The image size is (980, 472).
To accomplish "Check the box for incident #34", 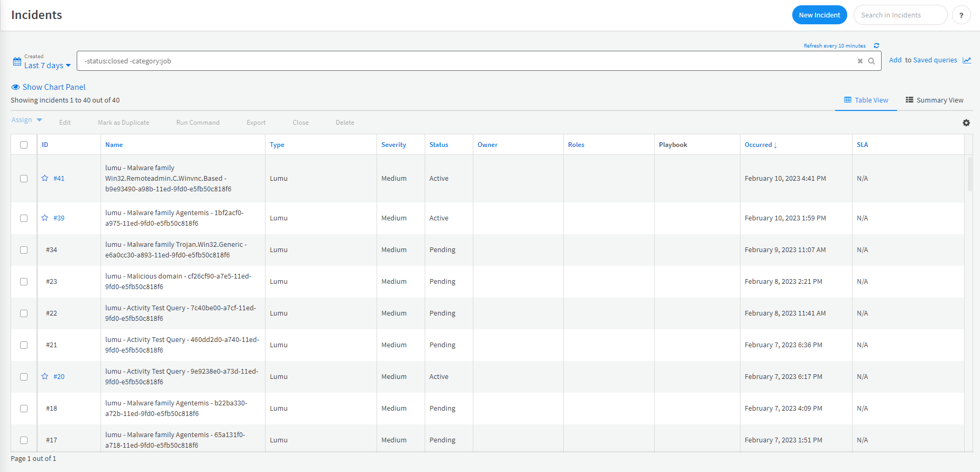I will pyautogui.click(x=24, y=250).
